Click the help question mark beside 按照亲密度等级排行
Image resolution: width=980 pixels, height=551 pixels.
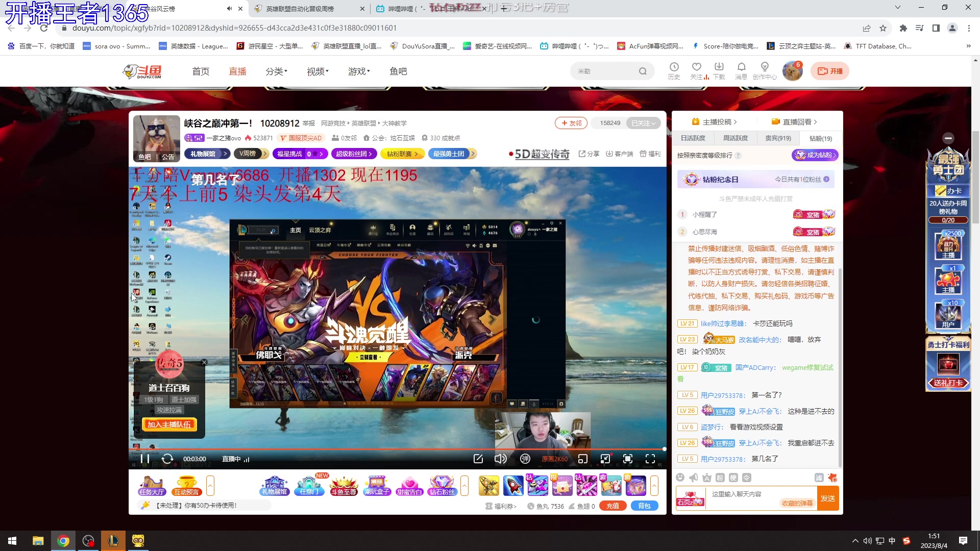(738, 156)
